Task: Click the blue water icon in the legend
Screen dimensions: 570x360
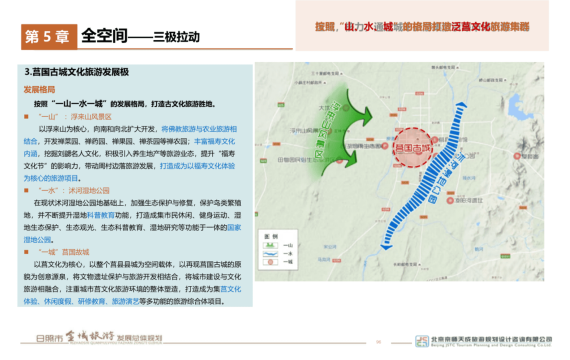Action: point(270,253)
